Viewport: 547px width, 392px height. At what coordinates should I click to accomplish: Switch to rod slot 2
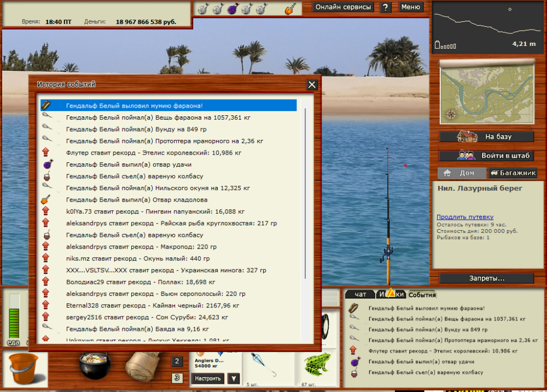point(177,361)
